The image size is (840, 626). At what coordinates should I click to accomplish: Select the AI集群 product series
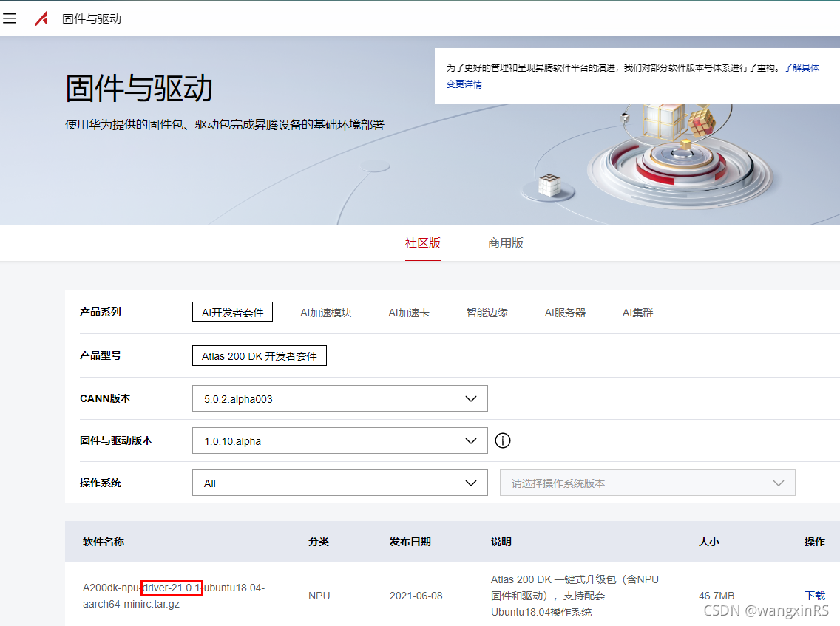tap(637, 313)
